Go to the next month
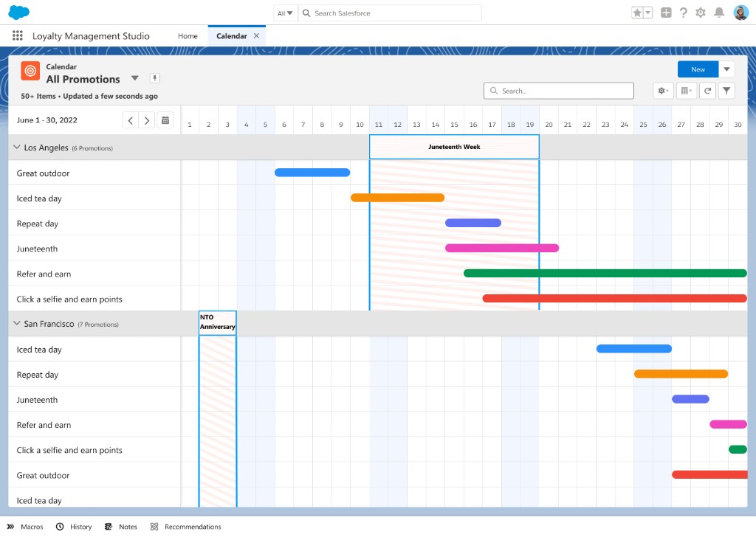The height and width of the screenshot is (537, 756). pyautogui.click(x=147, y=120)
